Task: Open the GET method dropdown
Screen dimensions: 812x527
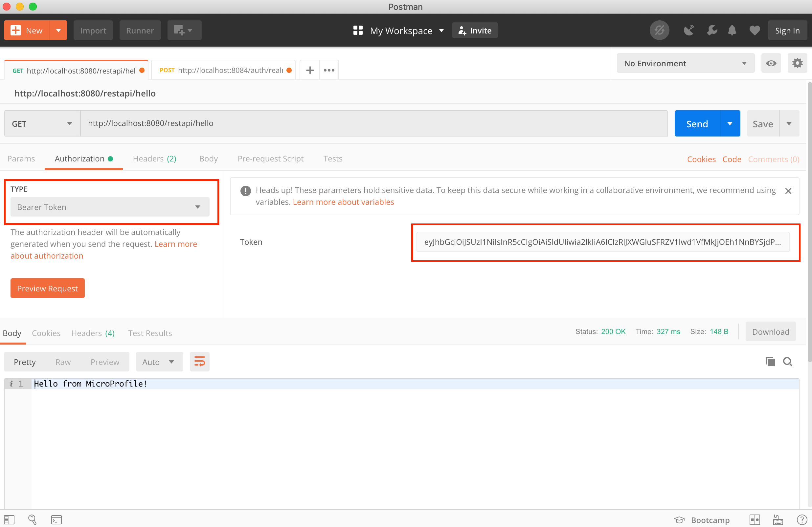Action: 42,124
